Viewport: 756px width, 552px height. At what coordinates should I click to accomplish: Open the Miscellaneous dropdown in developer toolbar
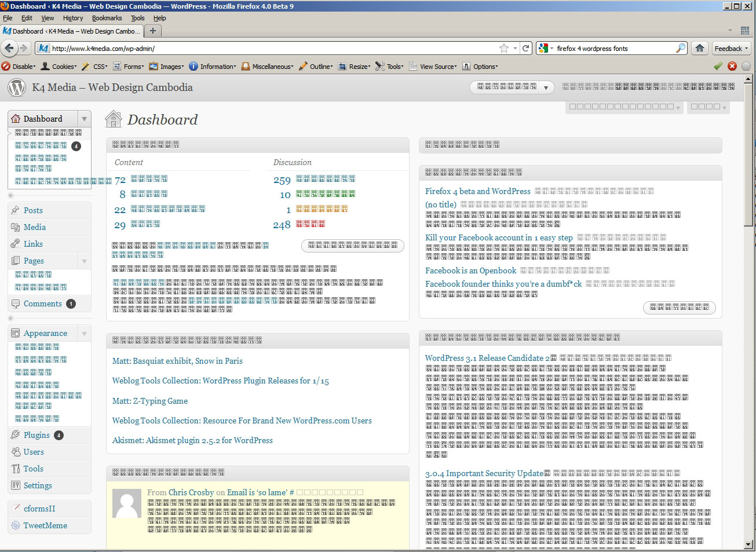pos(268,67)
